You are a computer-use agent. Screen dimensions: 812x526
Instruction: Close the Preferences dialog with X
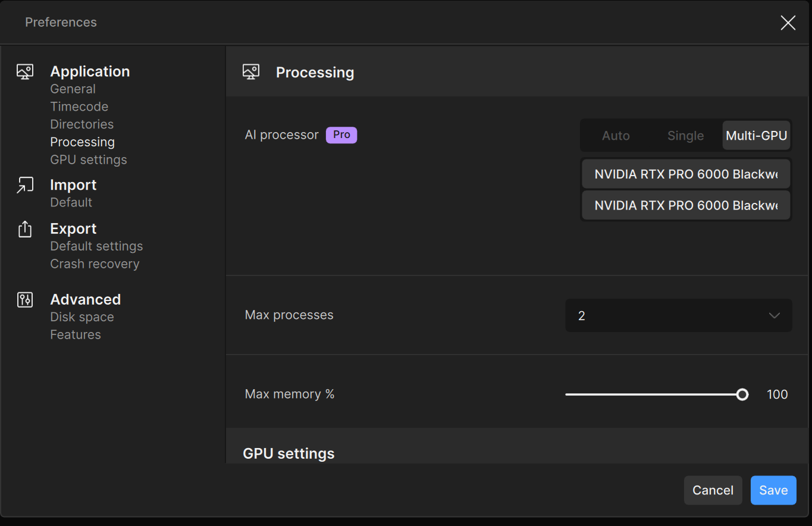(x=788, y=23)
